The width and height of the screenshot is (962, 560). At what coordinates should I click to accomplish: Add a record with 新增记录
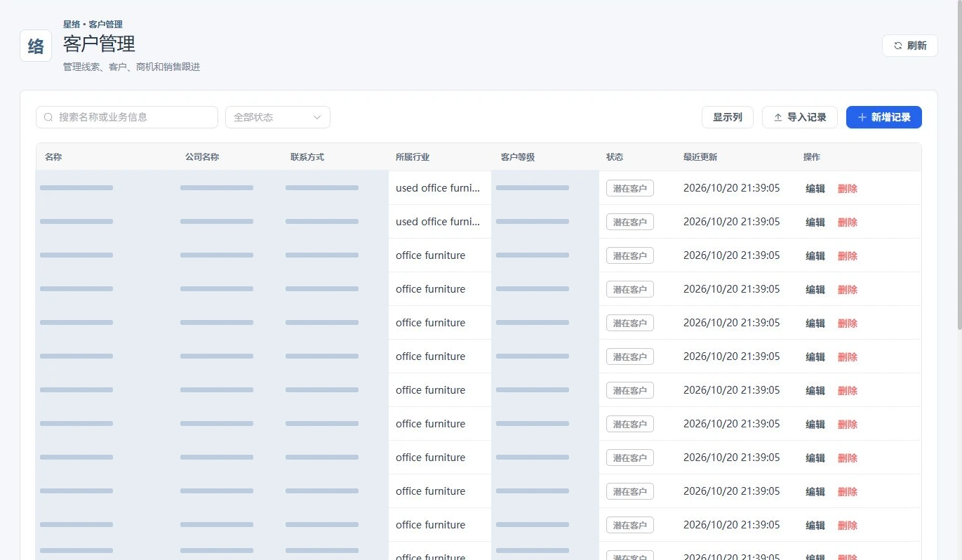pyautogui.click(x=884, y=117)
